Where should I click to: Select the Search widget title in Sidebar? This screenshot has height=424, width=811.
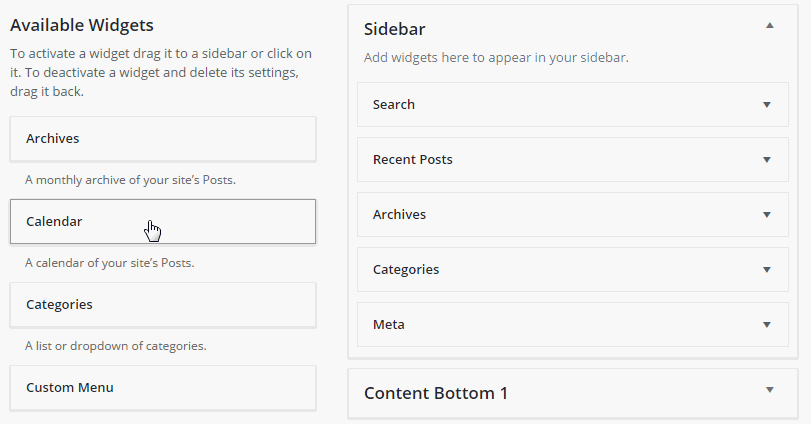(x=394, y=104)
